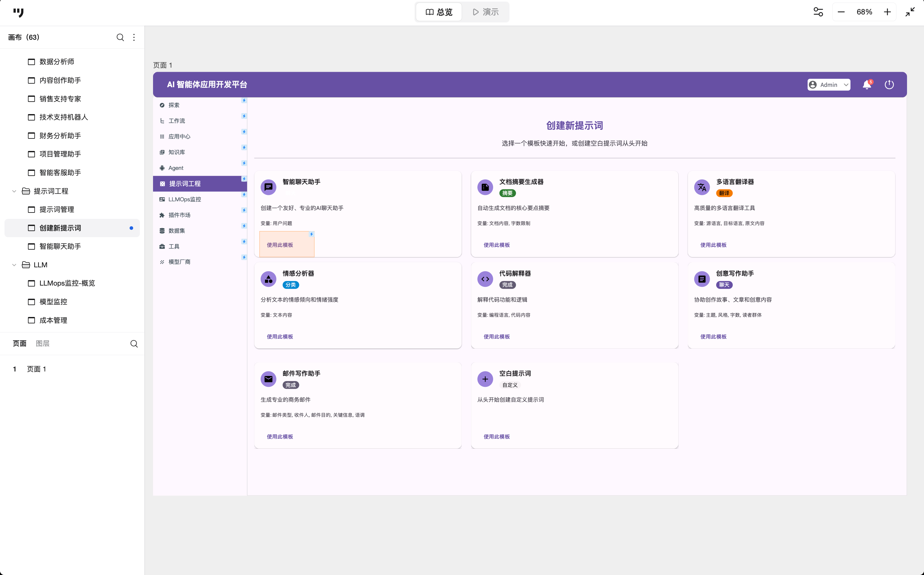Click the collapse fullscreen arrows icon
The image size is (924, 575).
(910, 12)
